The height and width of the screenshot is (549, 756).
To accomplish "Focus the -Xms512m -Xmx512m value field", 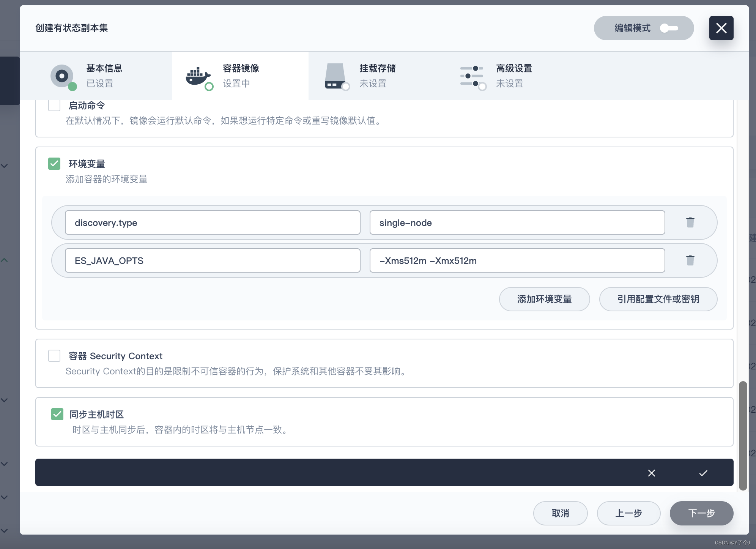I will pyautogui.click(x=517, y=260).
